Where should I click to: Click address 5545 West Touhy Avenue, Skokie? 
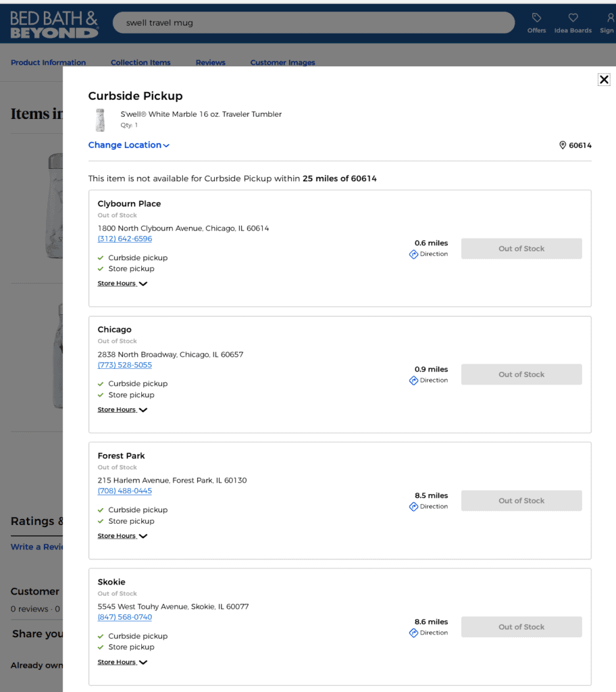(x=173, y=606)
